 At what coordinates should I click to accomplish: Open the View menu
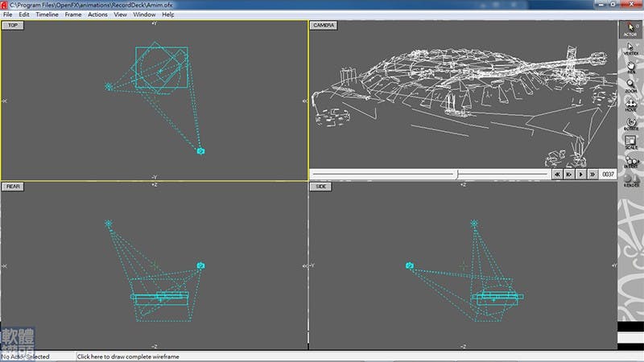(x=120, y=14)
